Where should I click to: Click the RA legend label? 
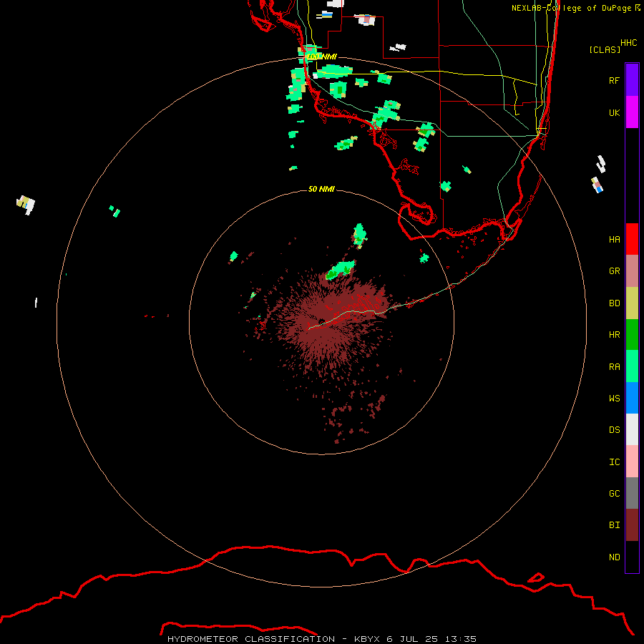point(614,367)
